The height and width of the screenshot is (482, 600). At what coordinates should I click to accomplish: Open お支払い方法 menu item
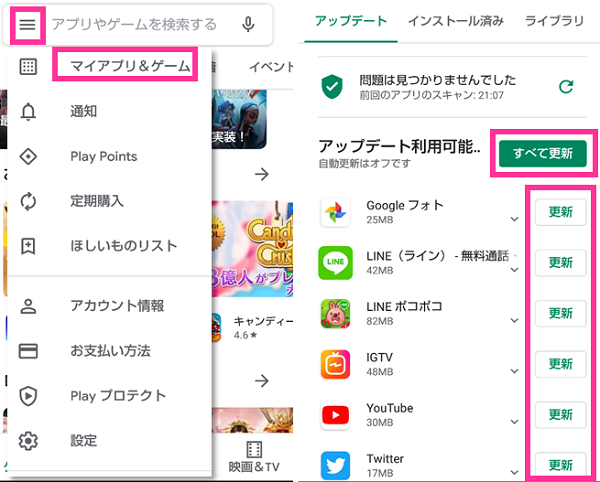point(109,351)
